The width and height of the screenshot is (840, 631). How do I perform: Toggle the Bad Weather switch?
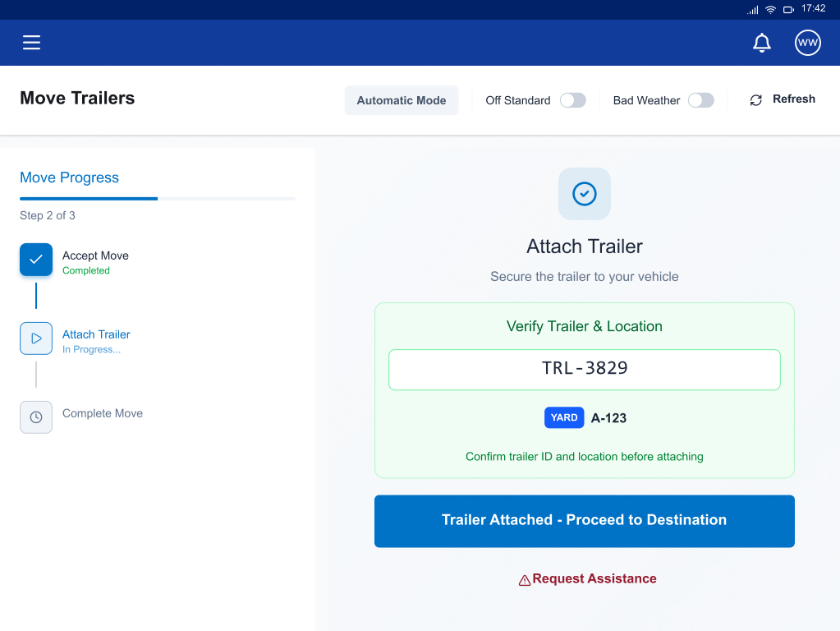[700, 100]
